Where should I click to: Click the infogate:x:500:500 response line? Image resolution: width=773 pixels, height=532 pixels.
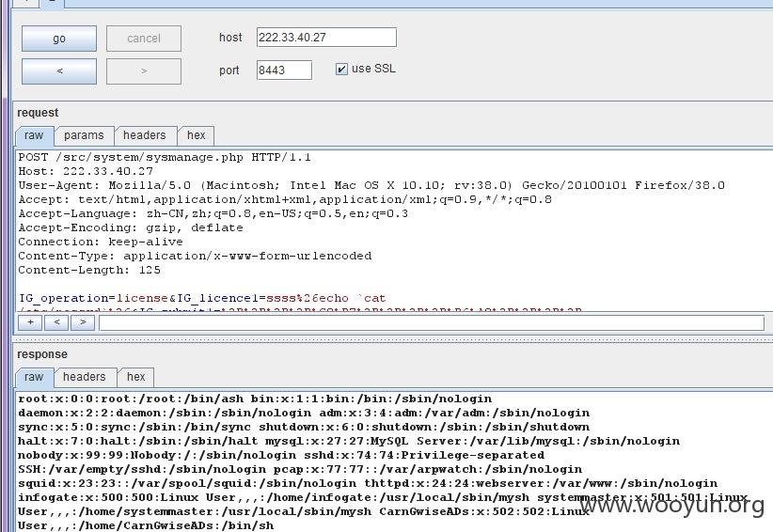coord(383,497)
